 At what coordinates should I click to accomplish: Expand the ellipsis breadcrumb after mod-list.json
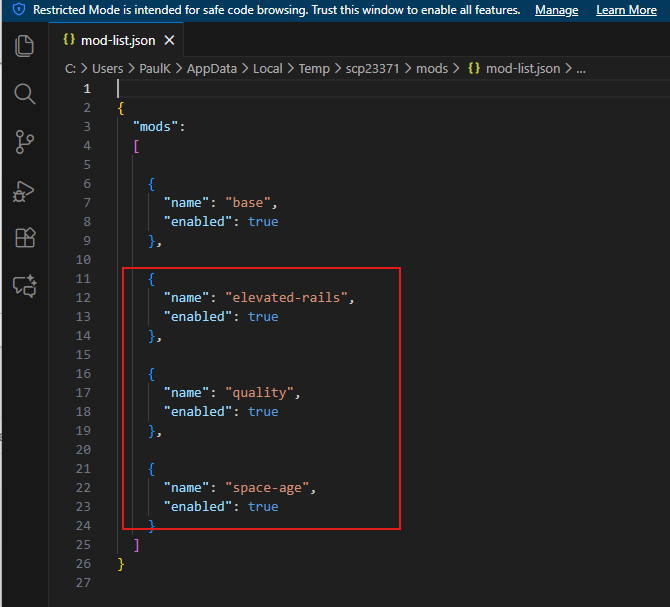(x=581, y=69)
